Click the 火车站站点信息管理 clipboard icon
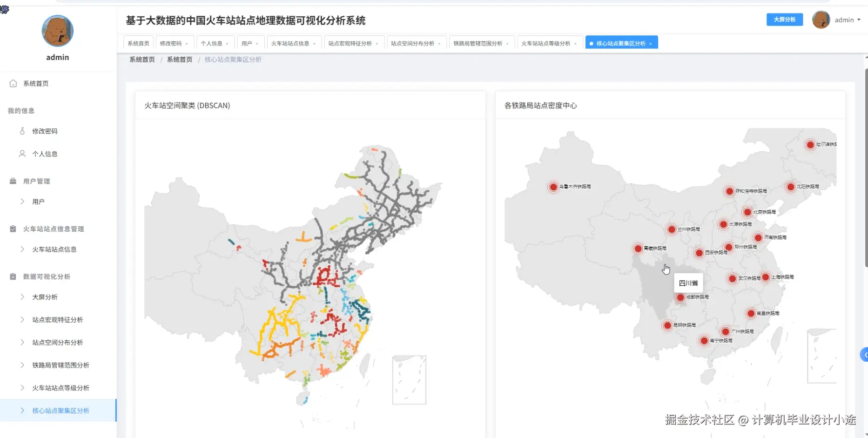 point(13,229)
